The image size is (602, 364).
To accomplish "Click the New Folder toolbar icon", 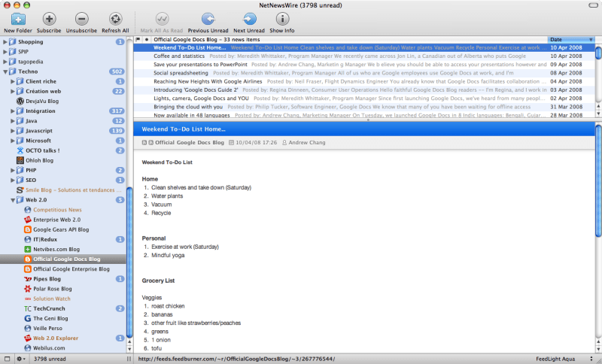I will [x=18, y=18].
